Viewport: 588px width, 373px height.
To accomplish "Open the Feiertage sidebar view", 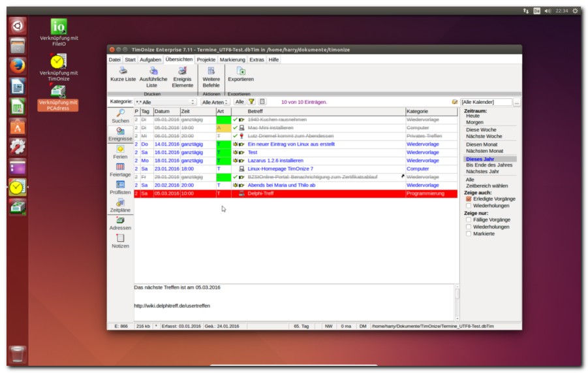I will (120, 170).
